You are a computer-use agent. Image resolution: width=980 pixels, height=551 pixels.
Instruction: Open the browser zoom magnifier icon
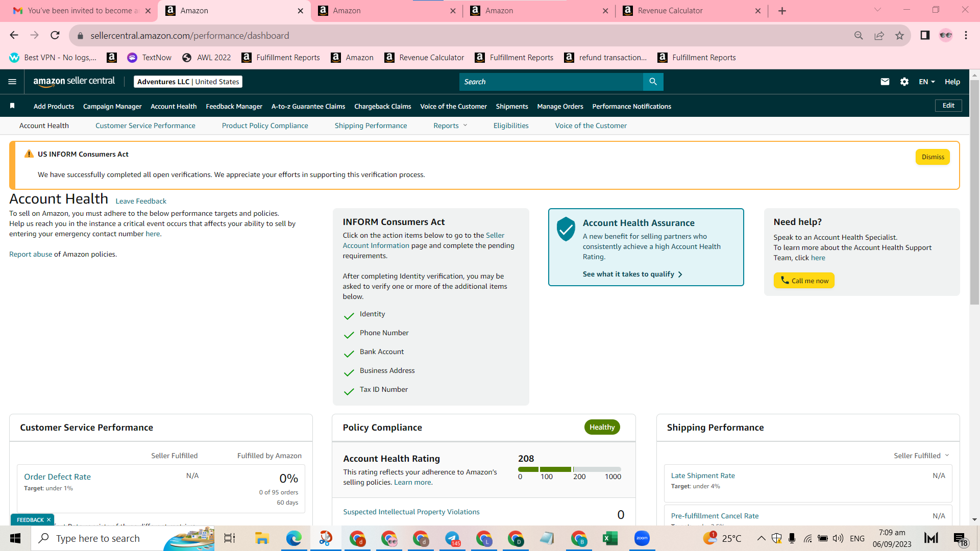coord(859,35)
